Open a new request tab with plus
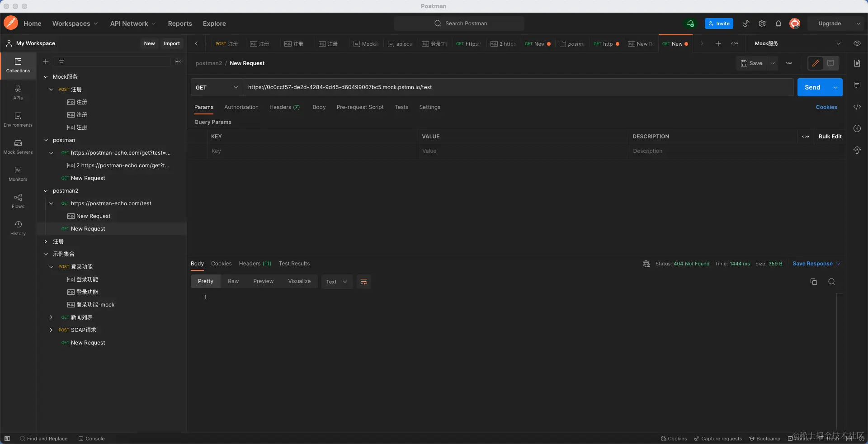Image resolution: width=868 pixels, height=444 pixels. tap(718, 43)
